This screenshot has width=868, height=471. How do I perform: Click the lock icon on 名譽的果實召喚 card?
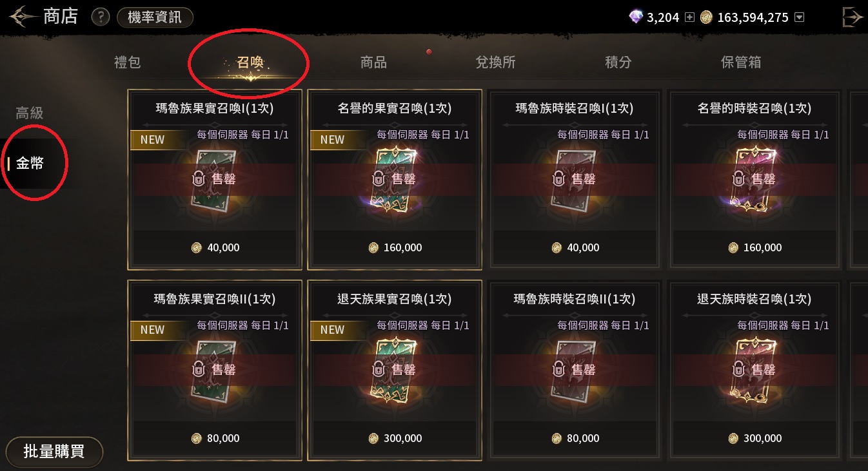pyautogui.click(x=379, y=178)
